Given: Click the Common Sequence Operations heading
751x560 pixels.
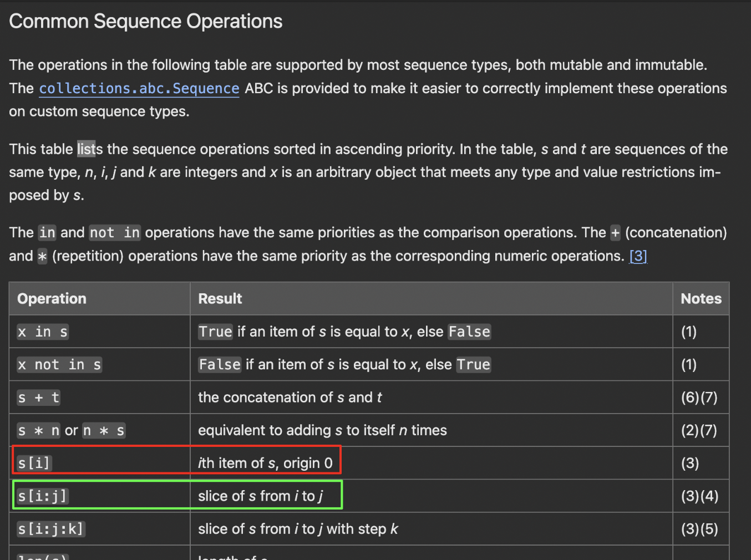Looking at the screenshot, I should tap(146, 21).
